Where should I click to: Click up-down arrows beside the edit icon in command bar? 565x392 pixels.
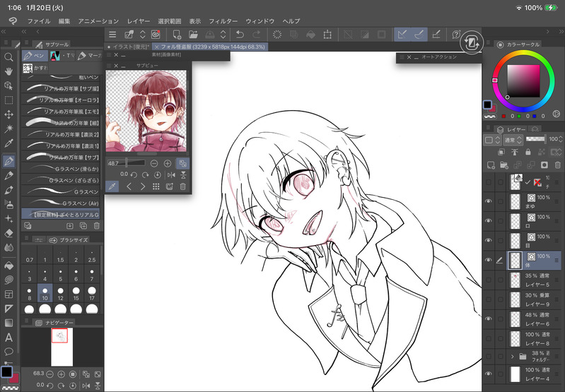tap(143, 35)
